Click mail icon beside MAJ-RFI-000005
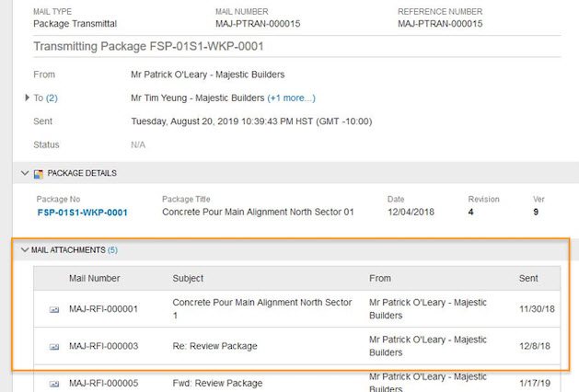The image size is (579, 392). pyautogui.click(x=54, y=384)
